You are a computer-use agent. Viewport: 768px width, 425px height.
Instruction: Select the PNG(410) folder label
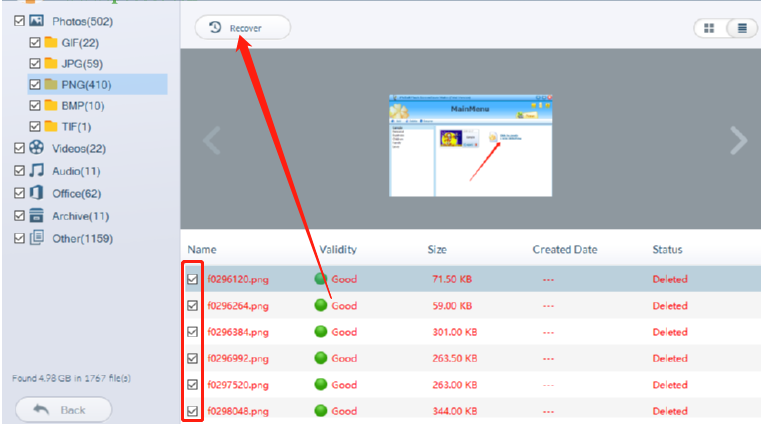[x=86, y=85]
